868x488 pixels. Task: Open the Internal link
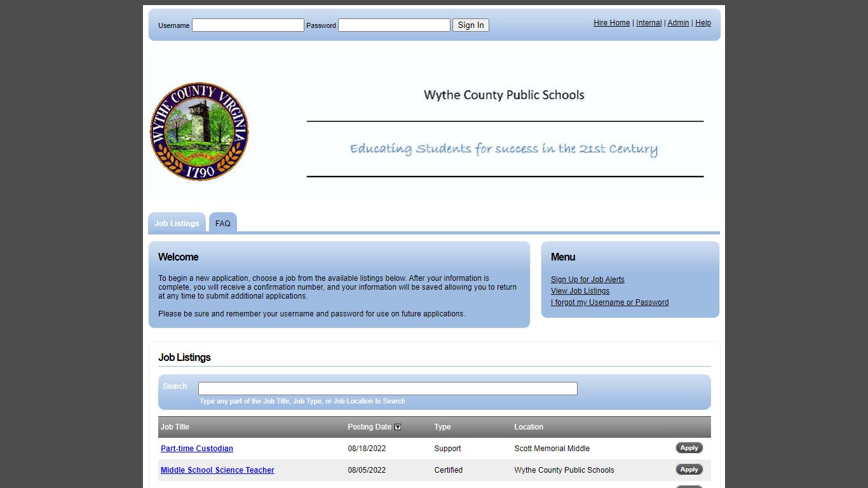[649, 23]
